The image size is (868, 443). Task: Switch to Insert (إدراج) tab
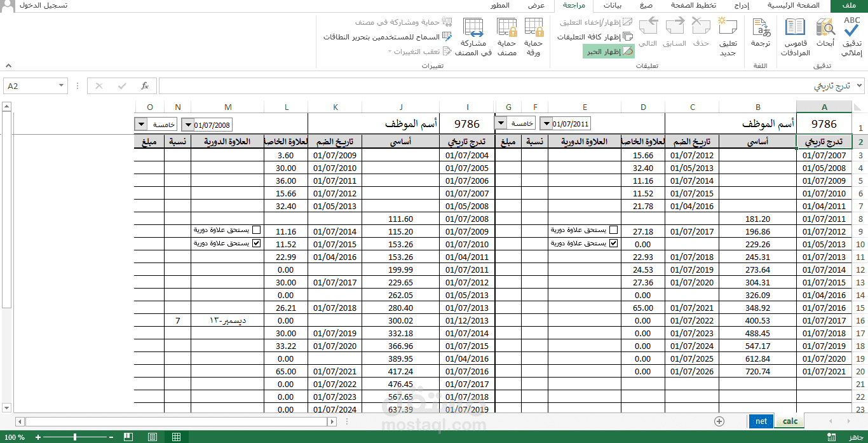740,6
